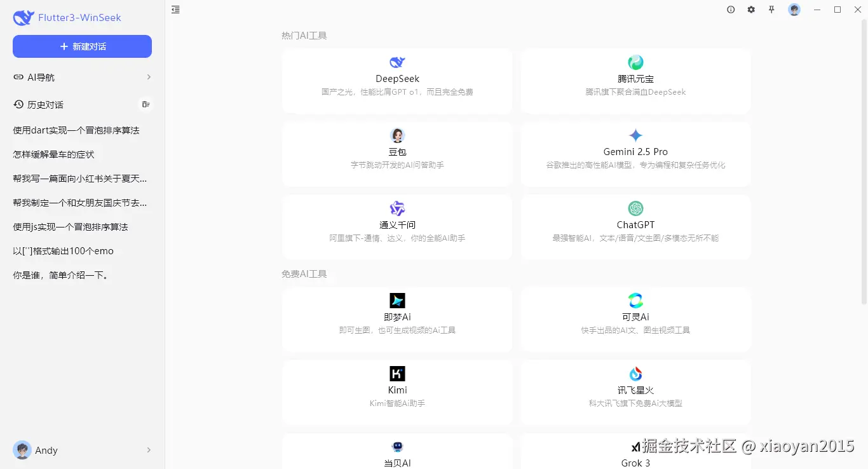This screenshot has width=868, height=469.
Task: Click the DeepSeek whale icon
Action: [x=397, y=62]
